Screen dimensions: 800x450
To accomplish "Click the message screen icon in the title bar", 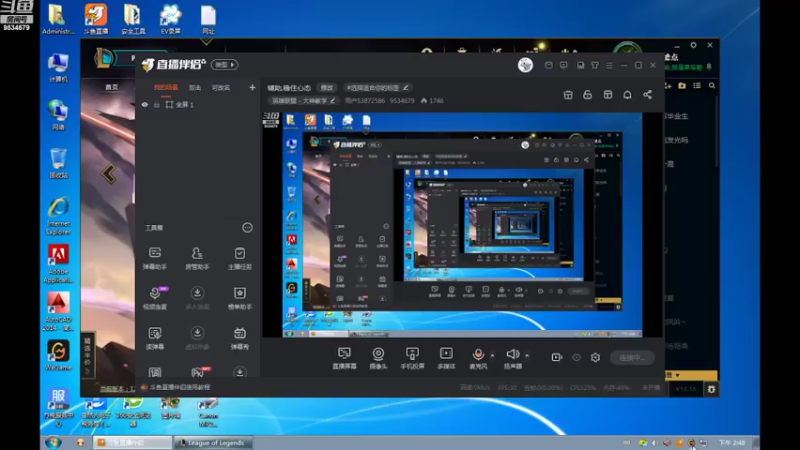I will click(x=564, y=65).
